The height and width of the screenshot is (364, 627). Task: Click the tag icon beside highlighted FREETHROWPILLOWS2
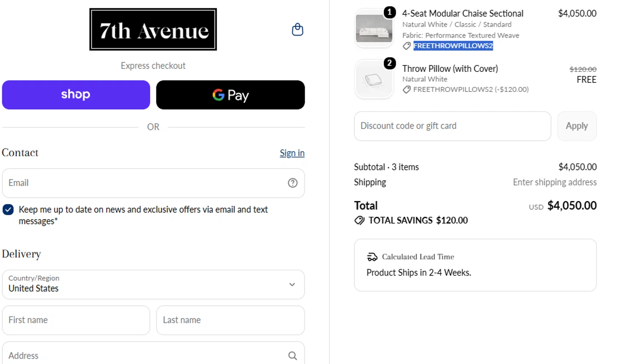tap(406, 46)
